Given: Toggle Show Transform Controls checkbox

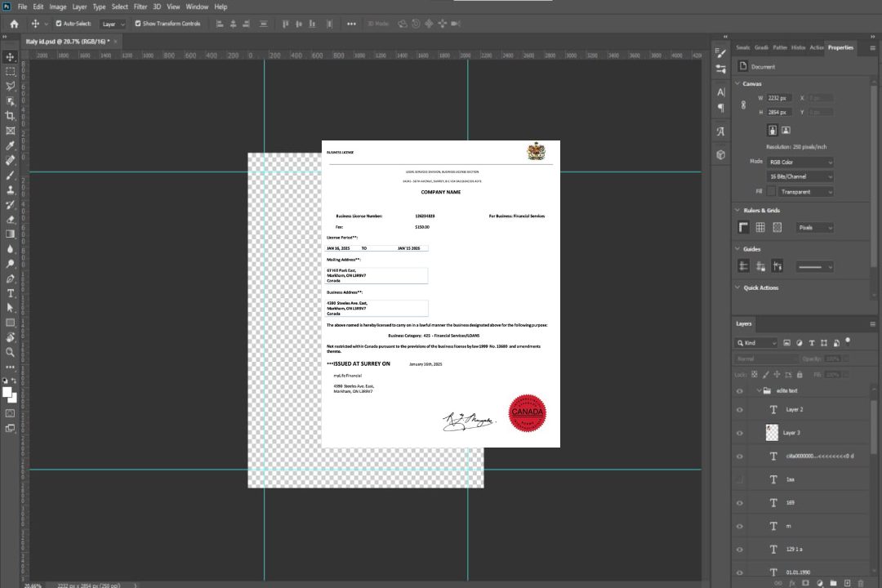Looking at the screenshot, I should tap(138, 24).
